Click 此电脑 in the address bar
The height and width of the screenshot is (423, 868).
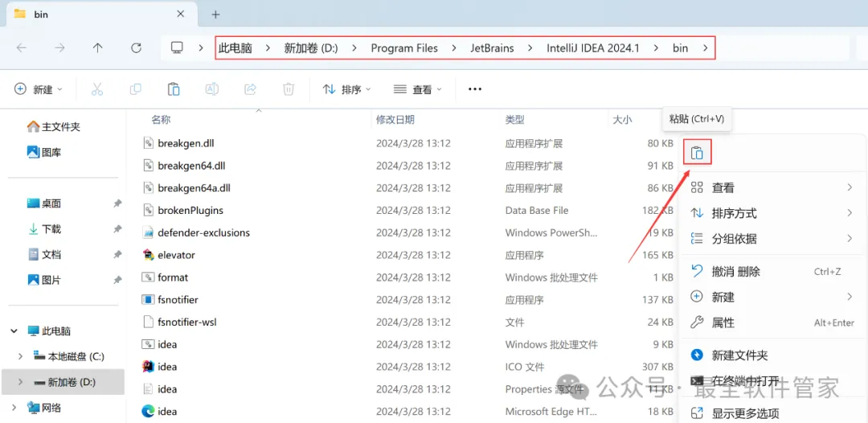click(x=235, y=48)
